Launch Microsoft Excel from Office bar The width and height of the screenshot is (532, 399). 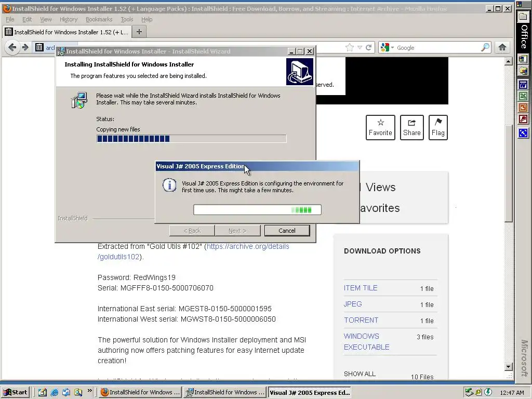pyautogui.click(x=523, y=96)
